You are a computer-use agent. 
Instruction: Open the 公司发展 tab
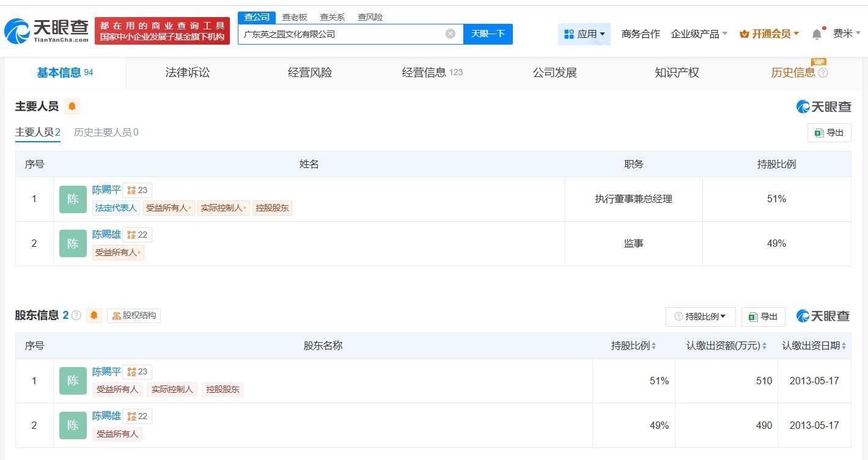(x=555, y=73)
